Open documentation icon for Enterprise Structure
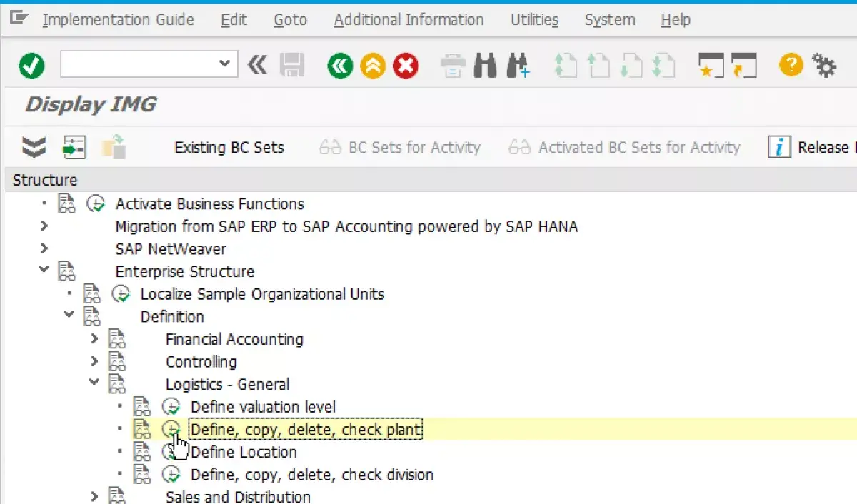The width and height of the screenshot is (857, 504). [66, 271]
